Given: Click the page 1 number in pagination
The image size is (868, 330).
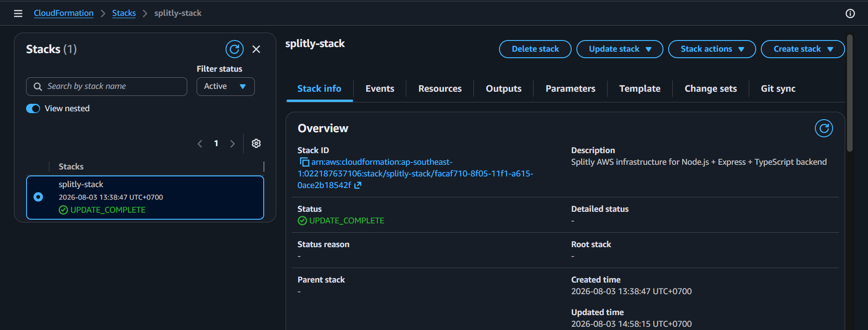Looking at the screenshot, I should [216, 143].
